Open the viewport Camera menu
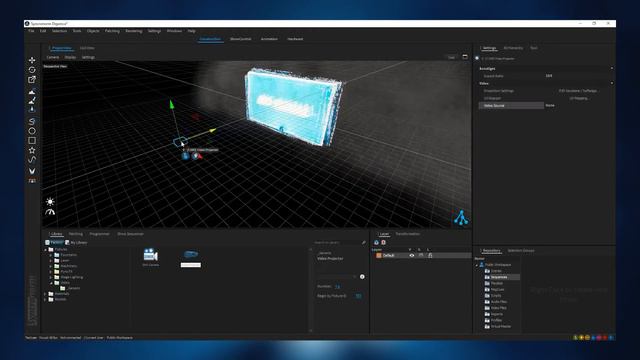Image resolution: width=640 pixels, height=360 pixels. pyautogui.click(x=53, y=57)
